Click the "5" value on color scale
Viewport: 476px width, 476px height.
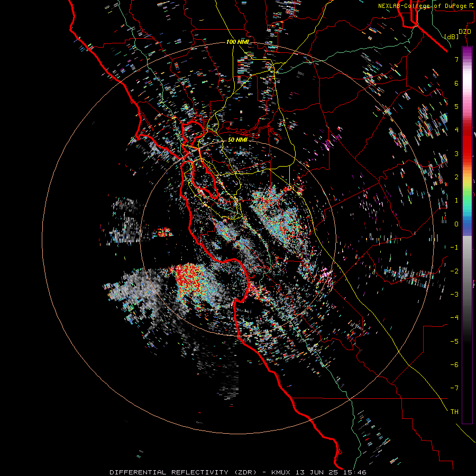(456, 106)
